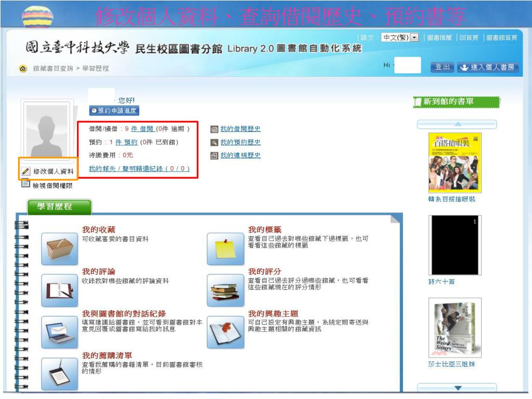The image size is (532, 399).
Task: Click the balloon logo at top left
Action: click(x=37, y=16)
